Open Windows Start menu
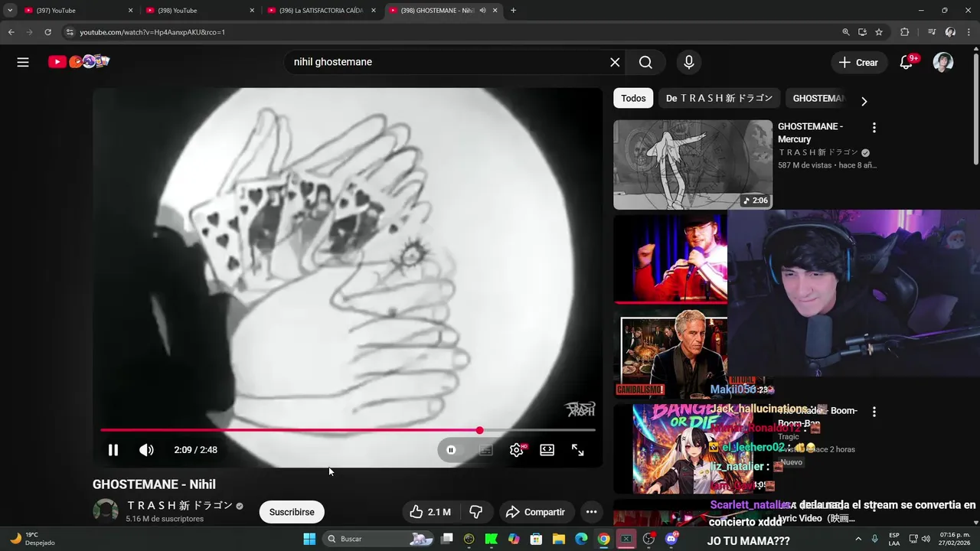This screenshot has height=551, width=980. (309, 539)
